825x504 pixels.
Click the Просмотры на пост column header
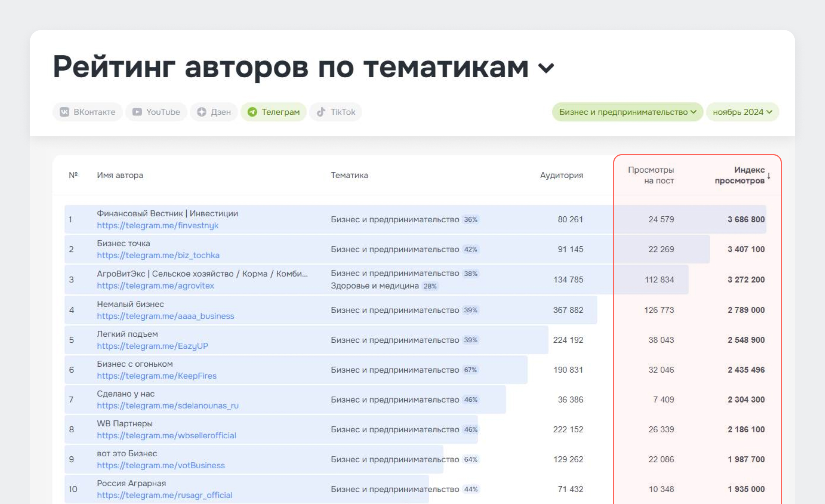651,175
